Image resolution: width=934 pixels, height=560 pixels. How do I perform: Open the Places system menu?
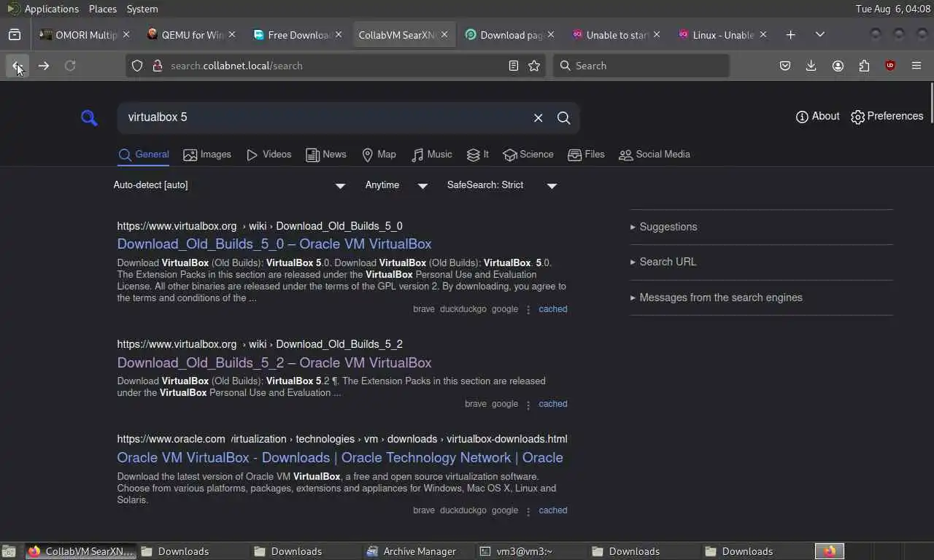(x=103, y=9)
